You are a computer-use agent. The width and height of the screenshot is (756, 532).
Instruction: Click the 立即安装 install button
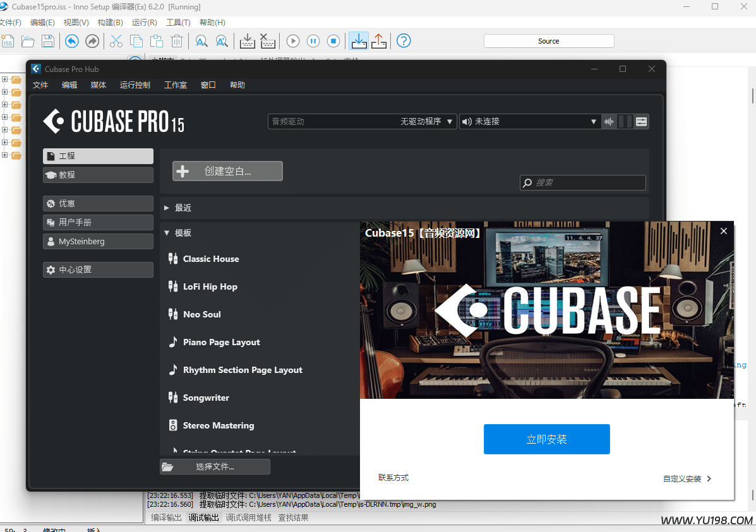[x=546, y=439]
